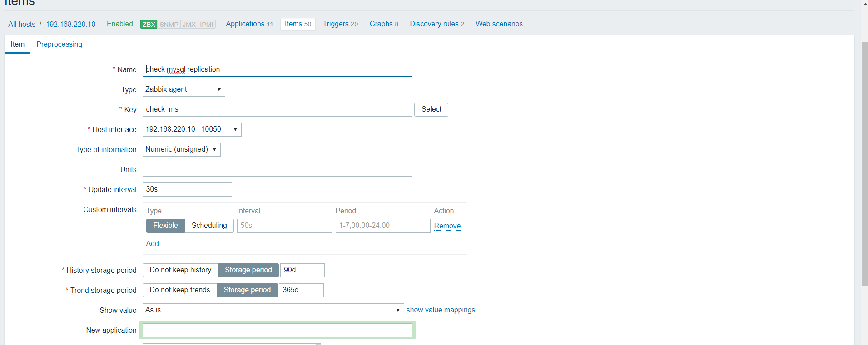
Task: Open the Show value dropdown
Action: [273, 310]
